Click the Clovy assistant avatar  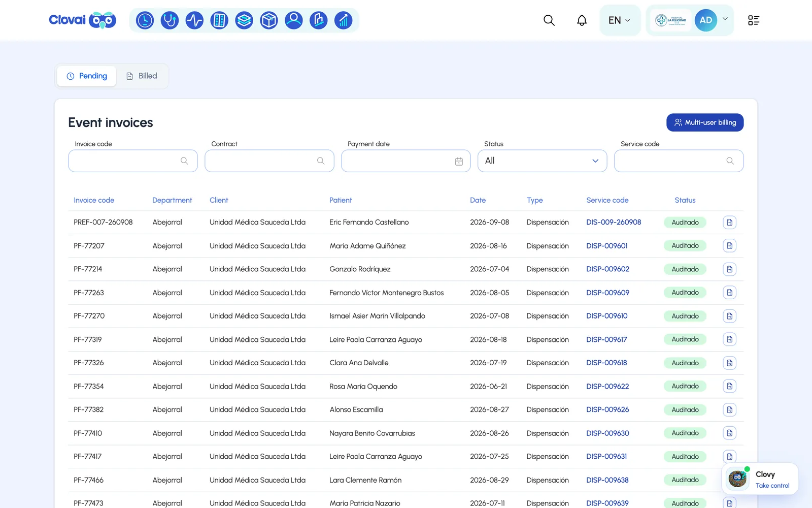point(737,478)
